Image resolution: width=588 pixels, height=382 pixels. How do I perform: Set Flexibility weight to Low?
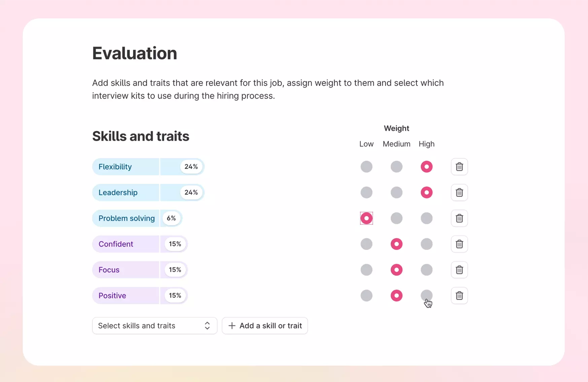click(366, 167)
